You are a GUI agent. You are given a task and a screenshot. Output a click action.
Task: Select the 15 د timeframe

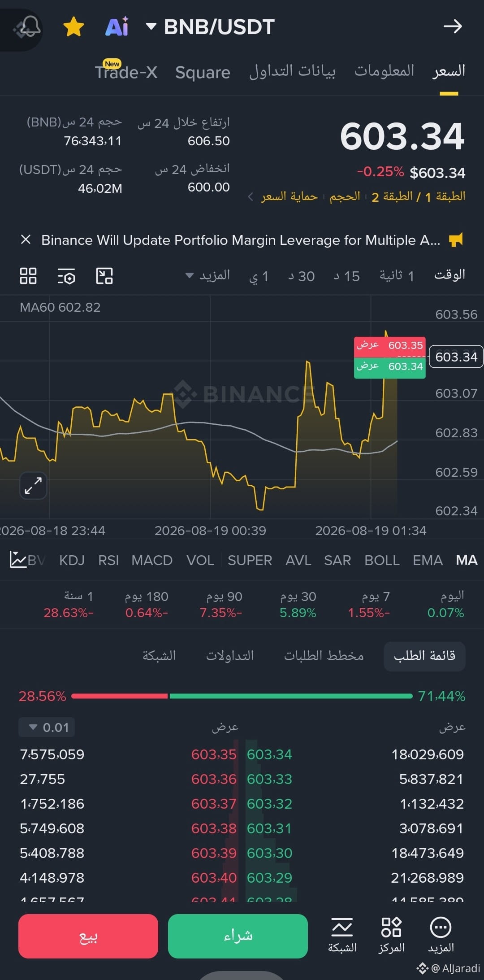point(346,276)
